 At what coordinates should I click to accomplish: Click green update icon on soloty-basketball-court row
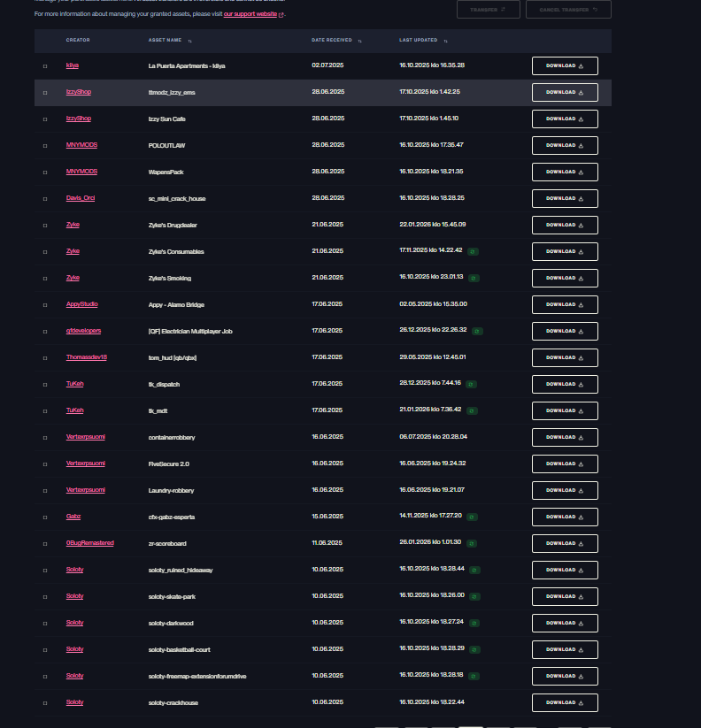[474, 649]
